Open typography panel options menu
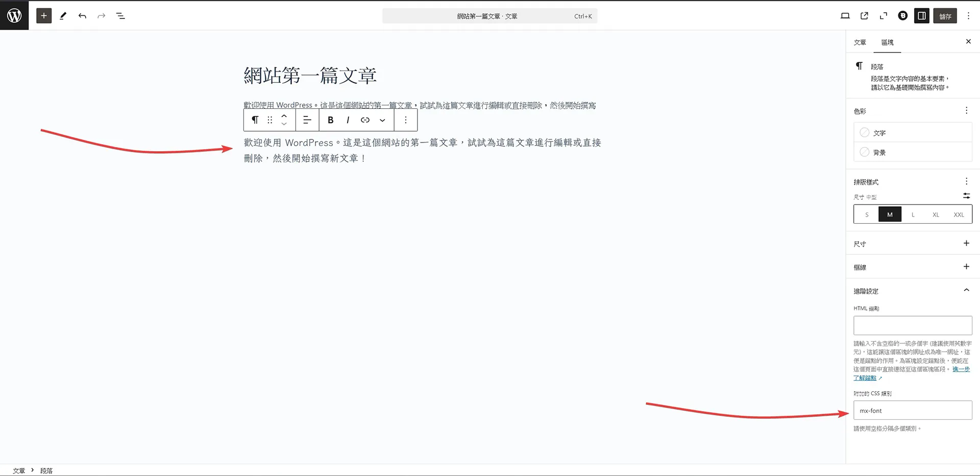Image resolution: width=980 pixels, height=476 pixels. [966, 181]
